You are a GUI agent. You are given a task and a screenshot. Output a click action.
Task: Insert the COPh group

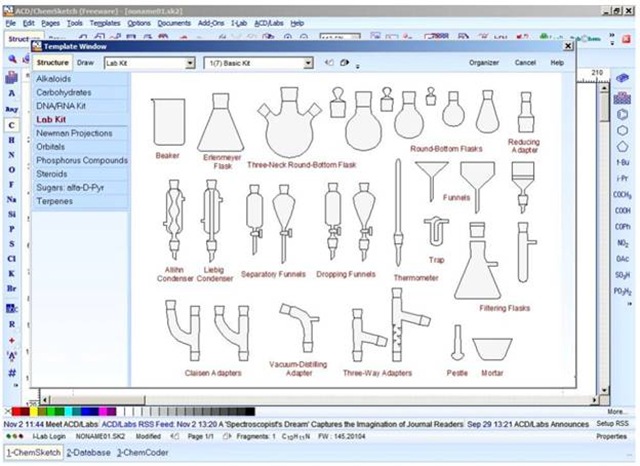[x=622, y=226]
